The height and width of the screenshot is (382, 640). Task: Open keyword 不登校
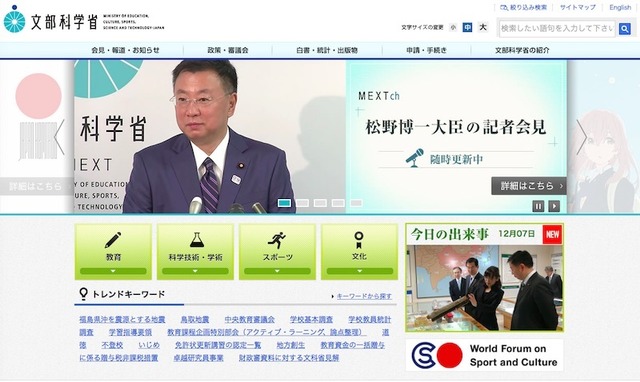(112, 345)
